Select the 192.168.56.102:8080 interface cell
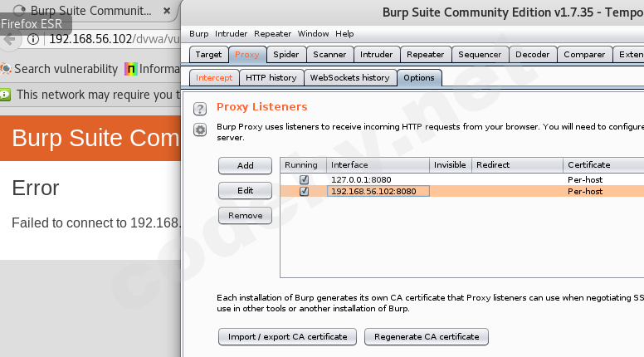 point(378,191)
